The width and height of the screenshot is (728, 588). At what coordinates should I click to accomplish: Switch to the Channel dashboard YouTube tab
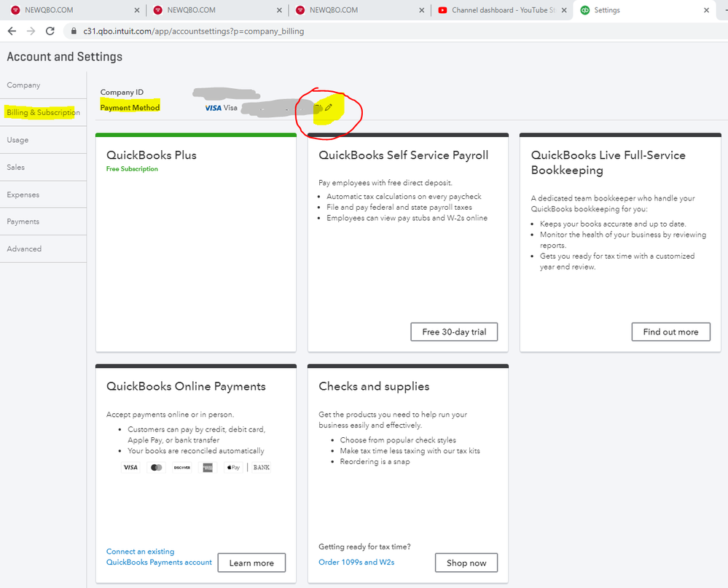[501, 10]
